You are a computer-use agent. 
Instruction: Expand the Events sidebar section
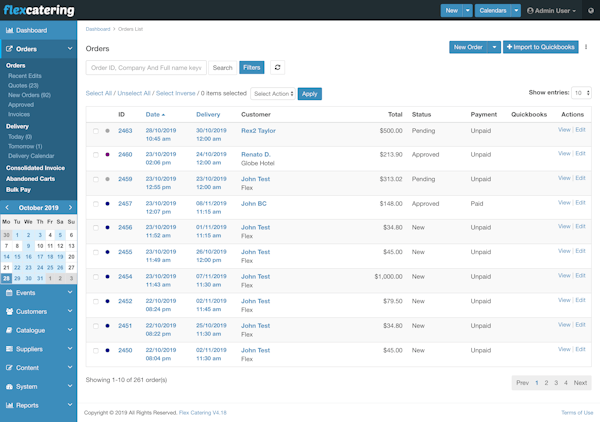38,293
